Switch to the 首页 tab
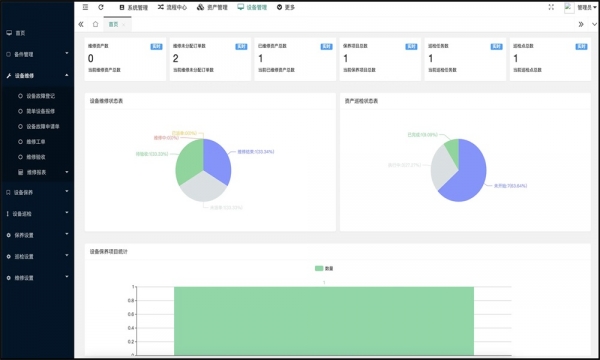This screenshot has width=600, height=360. [x=113, y=24]
